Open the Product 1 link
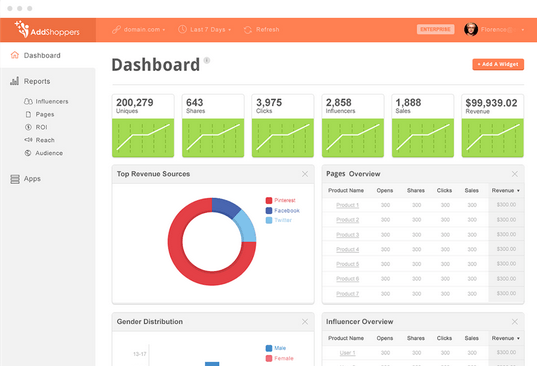The width and height of the screenshot is (537, 366). pyautogui.click(x=347, y=205)
